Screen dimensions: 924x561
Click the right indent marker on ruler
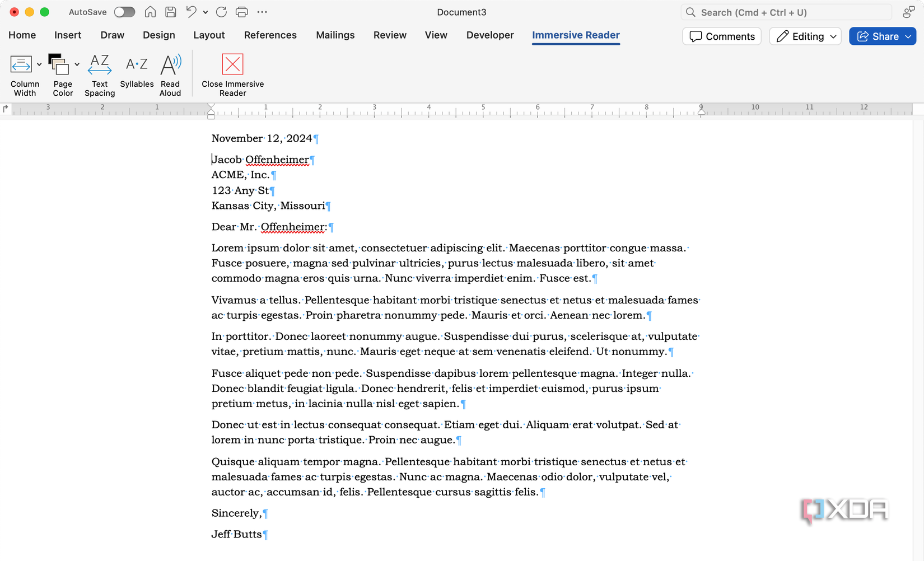tap(701, 111)
